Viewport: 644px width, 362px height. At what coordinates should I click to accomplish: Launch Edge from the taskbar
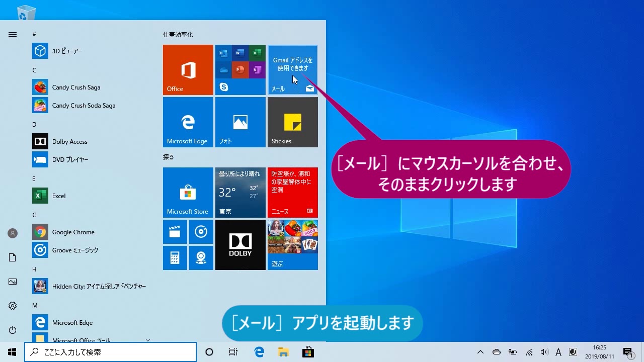(259, 352)
